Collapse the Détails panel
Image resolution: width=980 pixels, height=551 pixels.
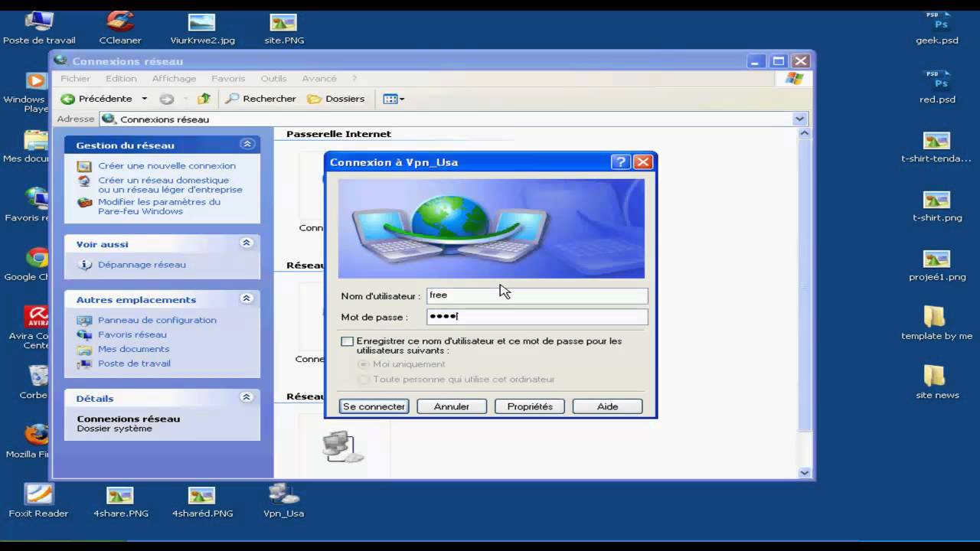[247, 398]
